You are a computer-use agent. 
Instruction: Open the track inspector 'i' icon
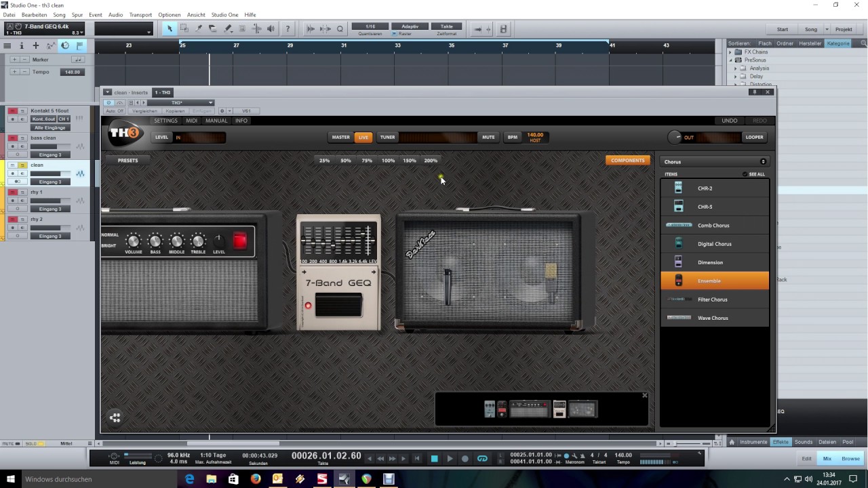click(22, 45)
